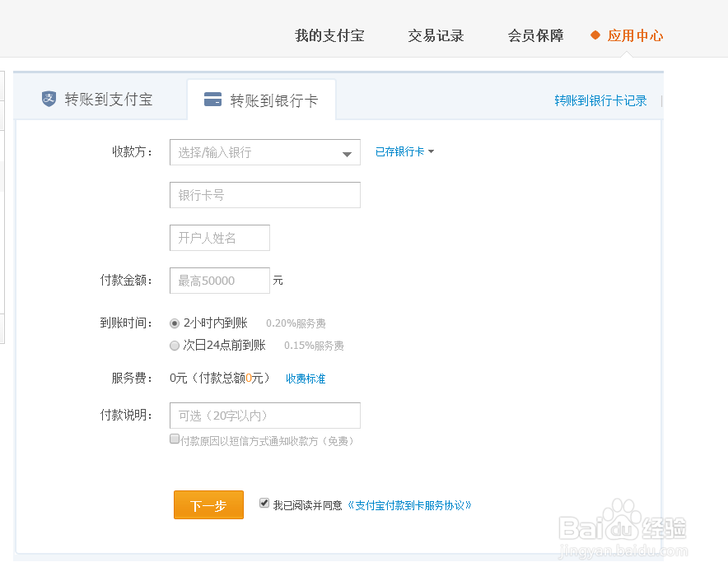
Task: Switch to 转账到银行卡 tab
Action: pos(261,100)
